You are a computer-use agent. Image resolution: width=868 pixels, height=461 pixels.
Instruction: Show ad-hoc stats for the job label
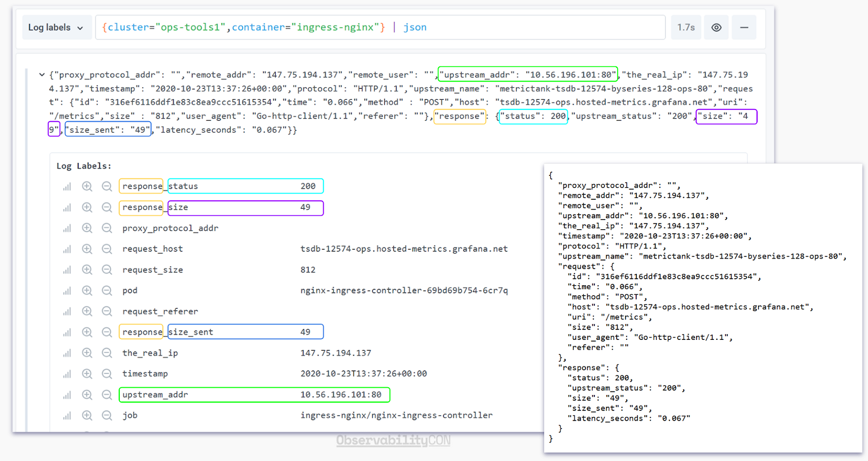point(66,415)
